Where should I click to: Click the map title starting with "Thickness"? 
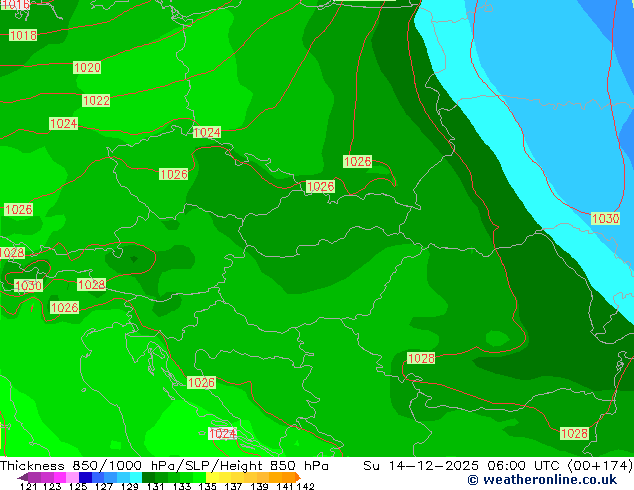pos(164,466)
